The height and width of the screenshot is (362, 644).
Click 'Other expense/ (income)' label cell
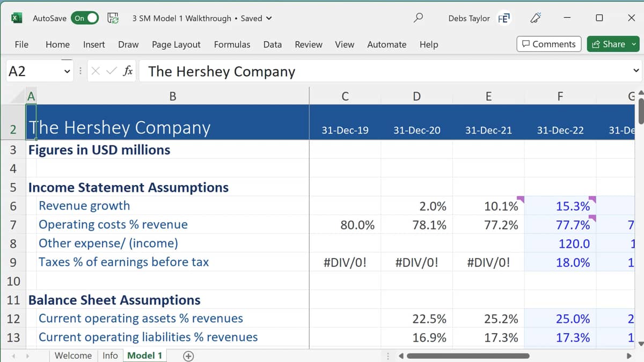coord(108,243)
